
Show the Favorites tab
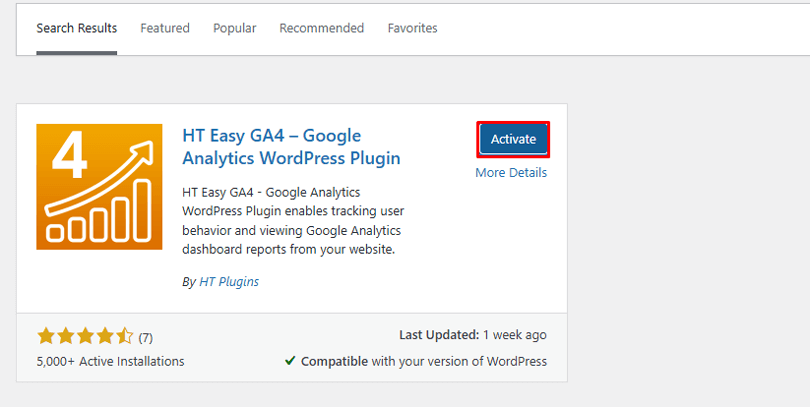[412, 28]
